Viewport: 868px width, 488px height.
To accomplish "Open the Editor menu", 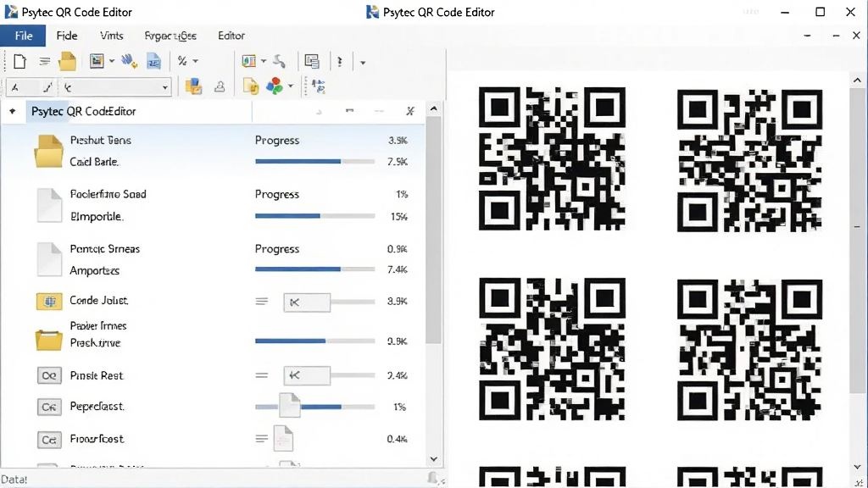I will pyautogui.click(x=231, y=36).
